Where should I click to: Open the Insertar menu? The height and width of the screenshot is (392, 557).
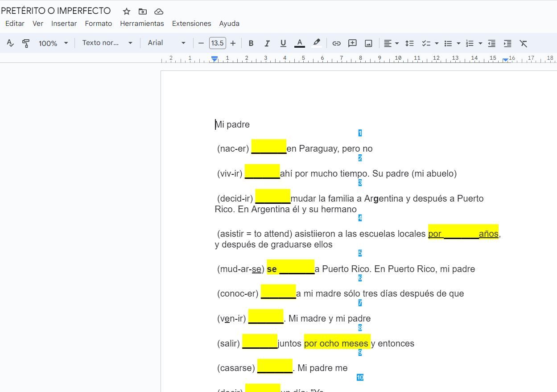tap(64, 24)
